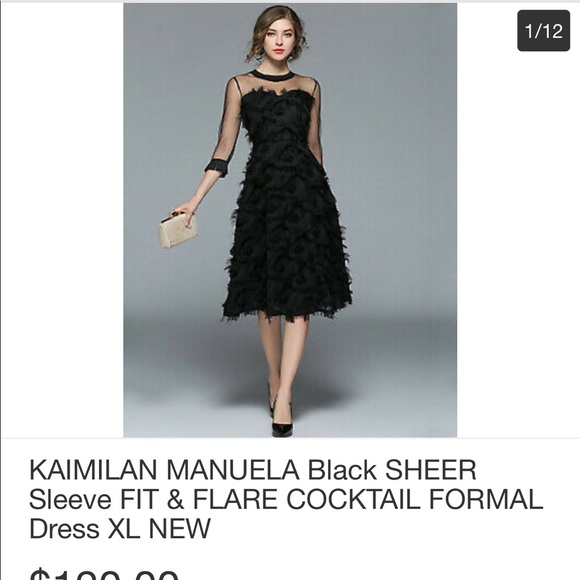This screenshot has height=580, width=580.
Task: Click "Dress XL NEW" title line
Action: [x=119, y=529]
